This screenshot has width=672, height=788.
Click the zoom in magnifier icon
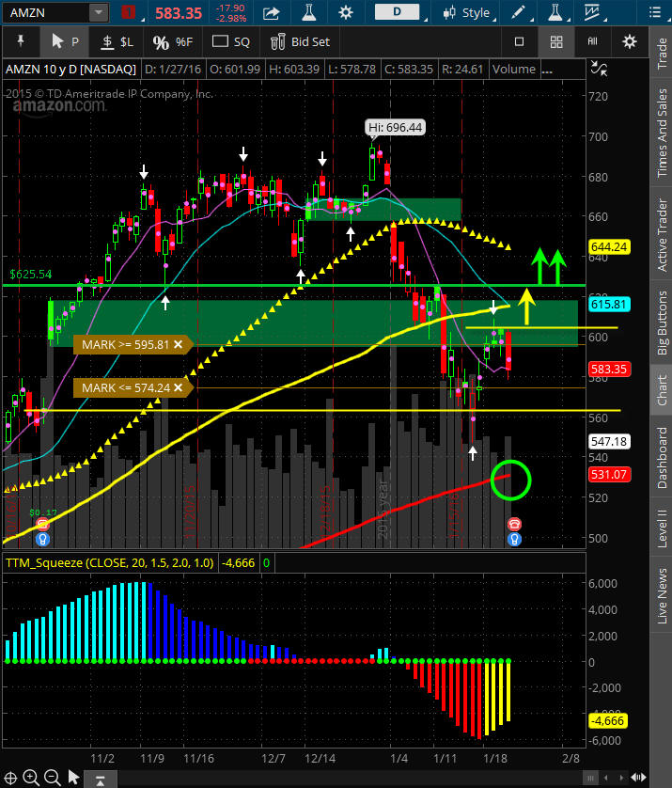(x=31, y=778)
